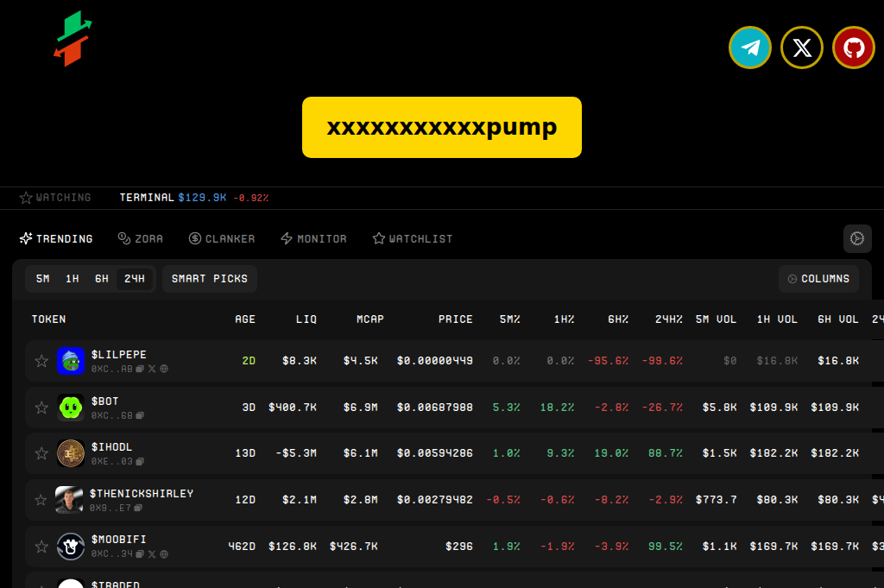Open the settings gear beside the tabs
The height and width of the screenshot is (588, 884).
click(856, 238)
